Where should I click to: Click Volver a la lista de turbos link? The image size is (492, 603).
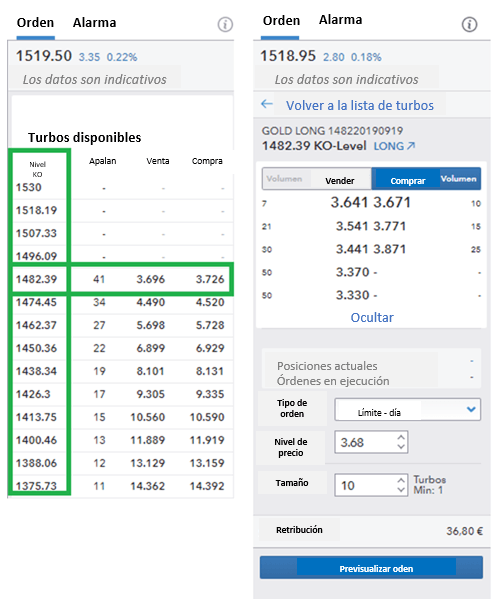tap(360, 105)
